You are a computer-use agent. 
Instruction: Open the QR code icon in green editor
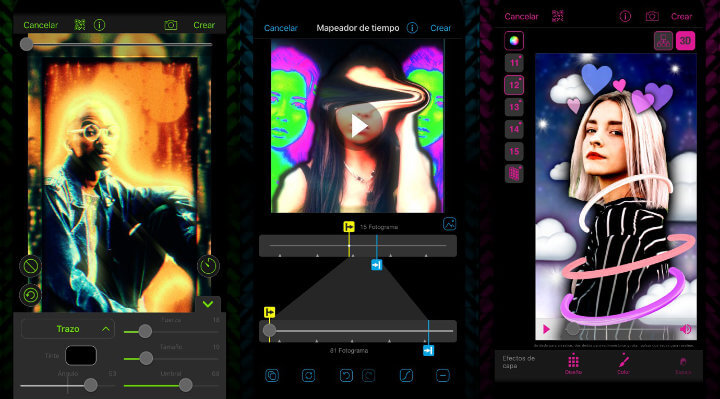tap(80, 25)
